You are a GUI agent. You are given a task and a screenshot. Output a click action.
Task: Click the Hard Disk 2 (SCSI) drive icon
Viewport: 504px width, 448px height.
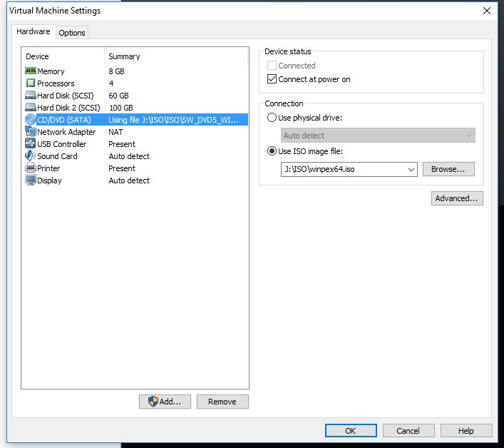pos(31,107)
